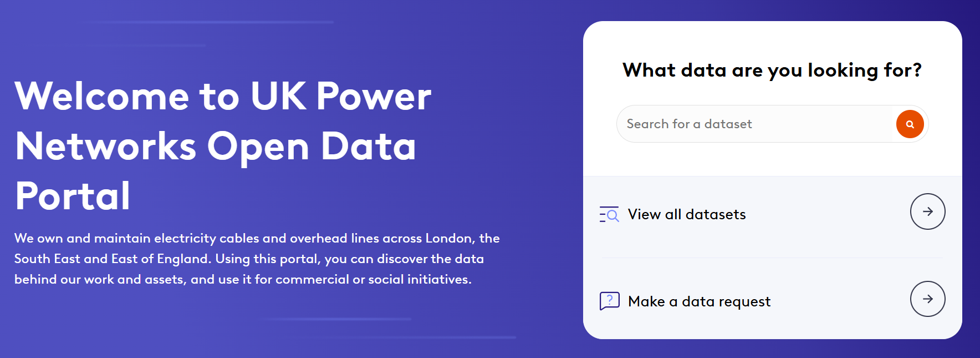Click the 'behind our work and assets' text line
Image resolution: width=980 pixels, height=358 pixels.
[x=100, y=279]
